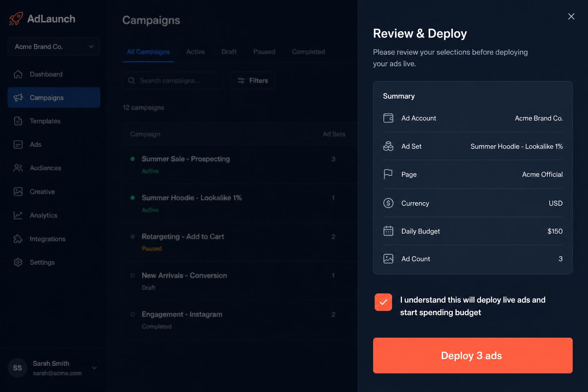Open the Acme Brand Co. account dropdown
588x392 pixels.
coord(54,47)
